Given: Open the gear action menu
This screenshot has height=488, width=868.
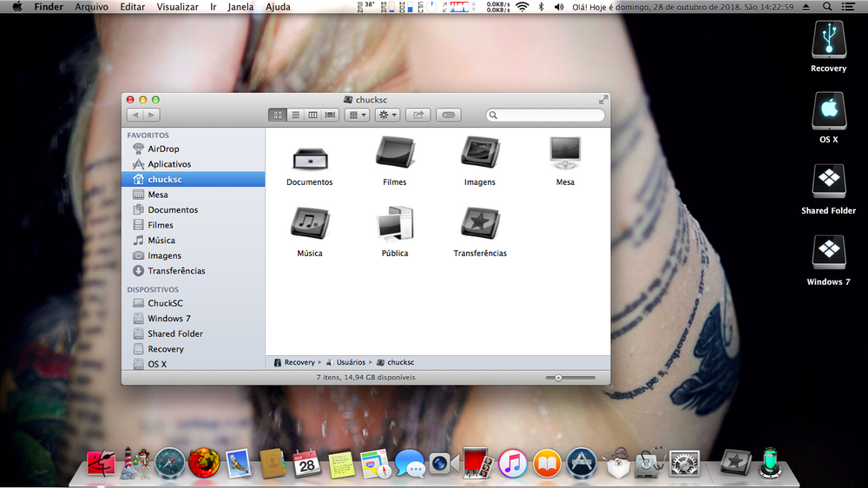Looking at the screenshot, I should click(387, 115).
